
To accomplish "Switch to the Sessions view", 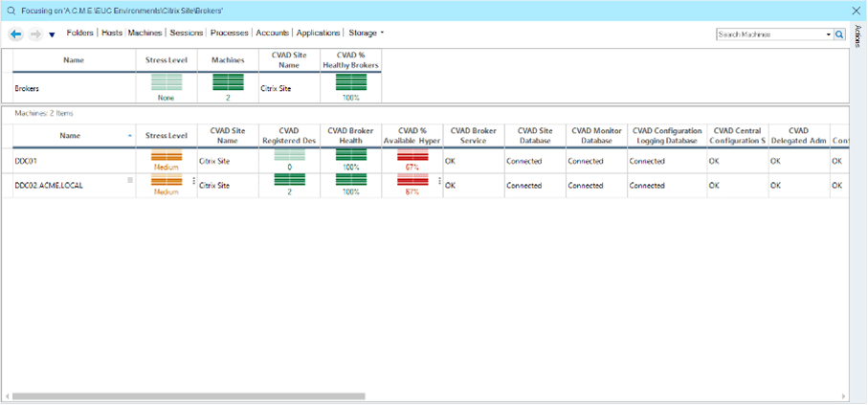I will 187,33.
